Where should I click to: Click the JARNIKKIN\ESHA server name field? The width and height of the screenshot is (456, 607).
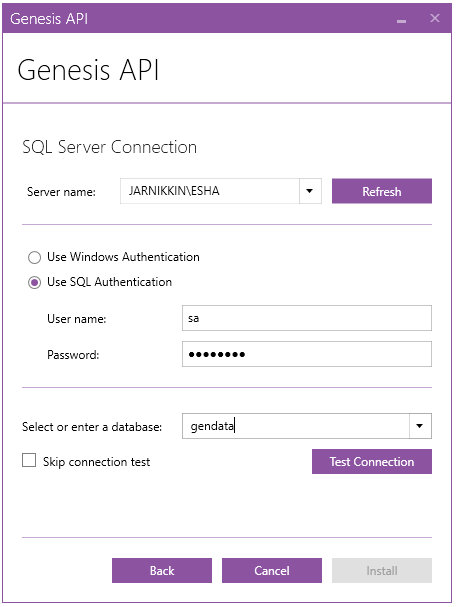click(209, 191)
